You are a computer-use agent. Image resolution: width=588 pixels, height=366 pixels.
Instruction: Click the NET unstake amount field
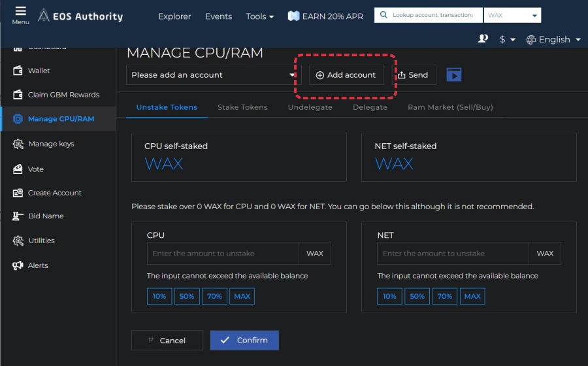coord(453,254)
